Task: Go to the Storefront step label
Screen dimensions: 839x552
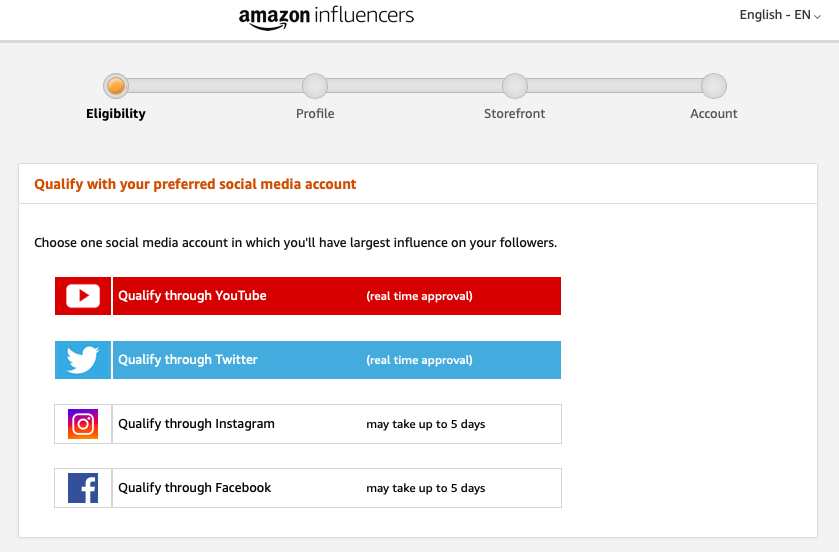Action: tap(514, 114)
